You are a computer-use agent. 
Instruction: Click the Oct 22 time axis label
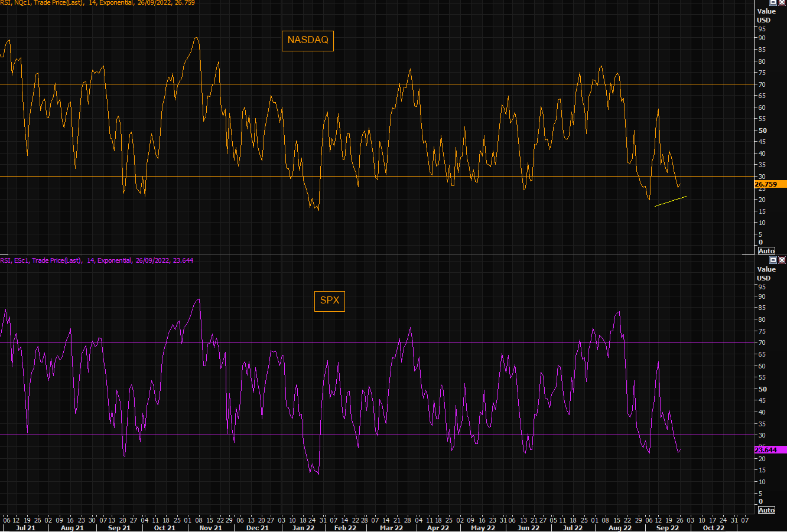713,528
